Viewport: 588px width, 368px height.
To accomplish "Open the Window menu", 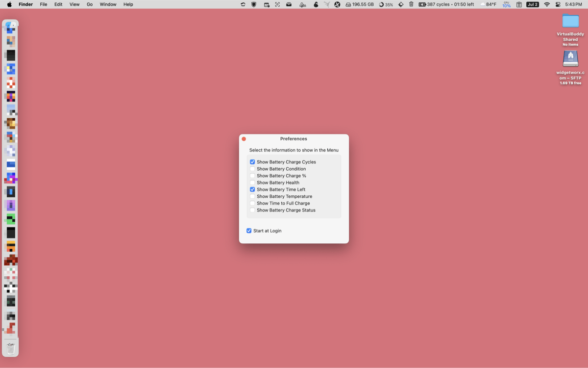I will (x=108, y=4).
